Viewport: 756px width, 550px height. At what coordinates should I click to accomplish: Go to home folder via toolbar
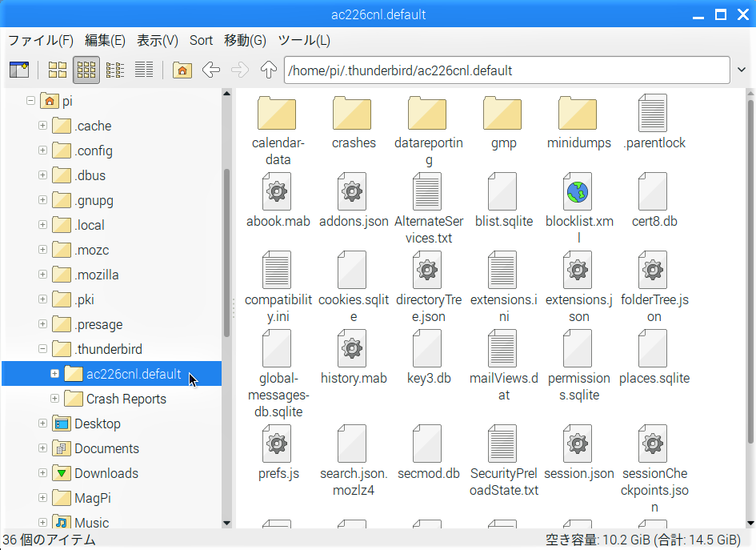click(182, 70)
